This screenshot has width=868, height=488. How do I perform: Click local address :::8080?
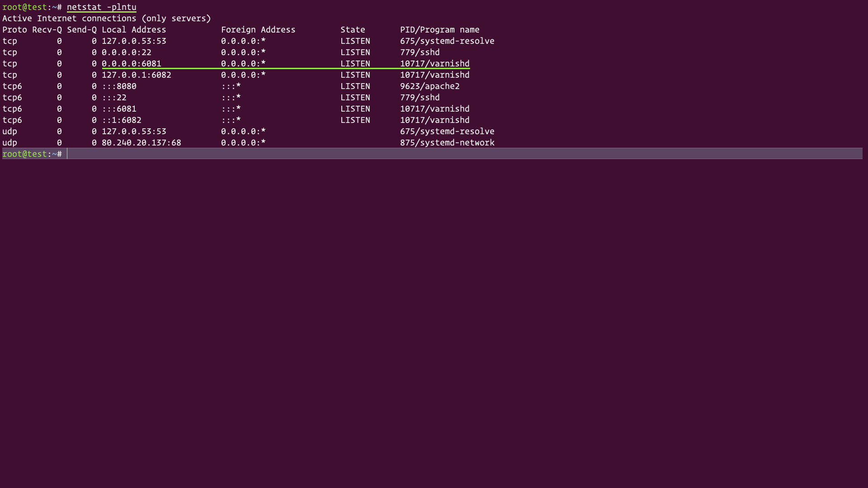tap(119, 86)
